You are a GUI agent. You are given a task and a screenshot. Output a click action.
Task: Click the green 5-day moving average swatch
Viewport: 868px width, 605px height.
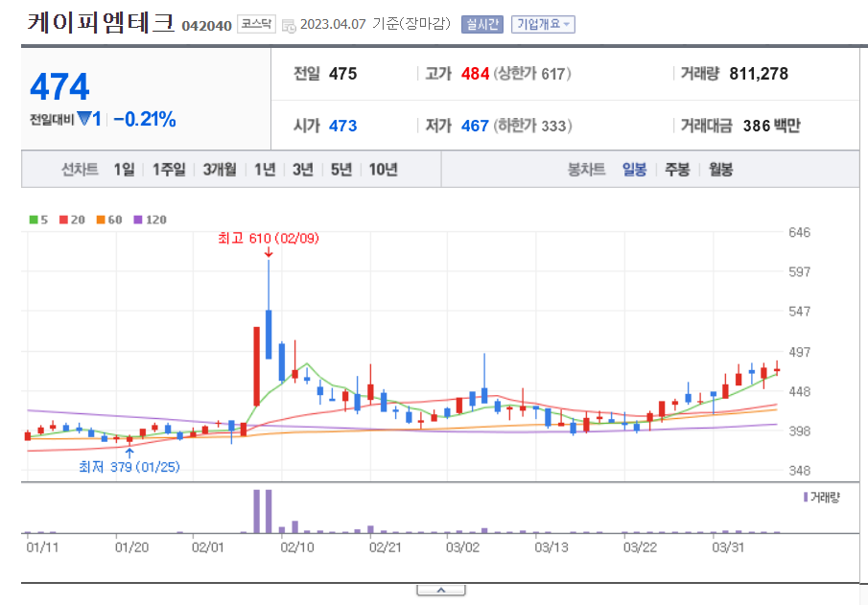click(x=34, y=220)
